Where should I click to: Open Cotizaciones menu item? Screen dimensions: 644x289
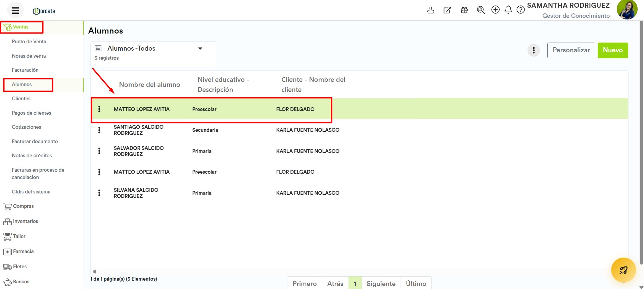(x=27, y=127)
